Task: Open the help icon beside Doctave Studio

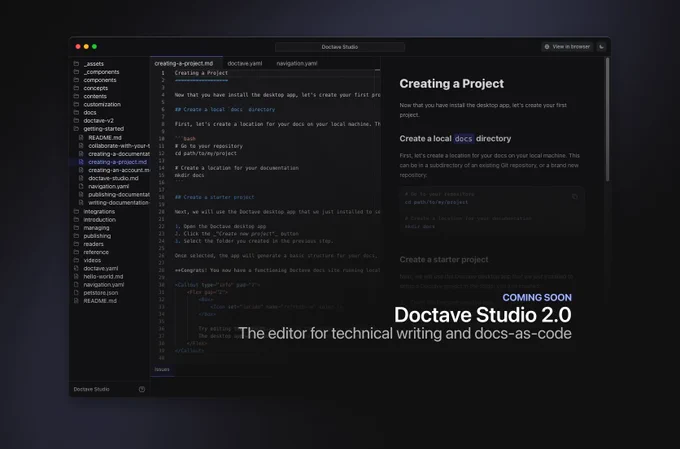Action: (142, 389)
